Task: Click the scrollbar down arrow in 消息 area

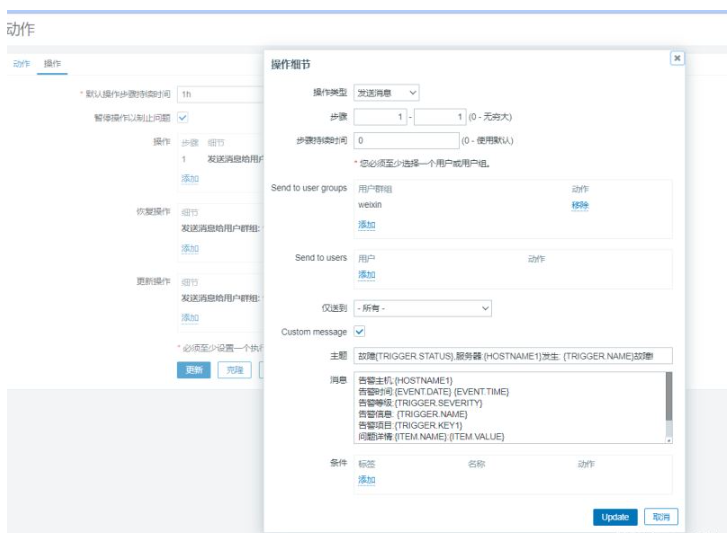Action: (x=669, y=440)
